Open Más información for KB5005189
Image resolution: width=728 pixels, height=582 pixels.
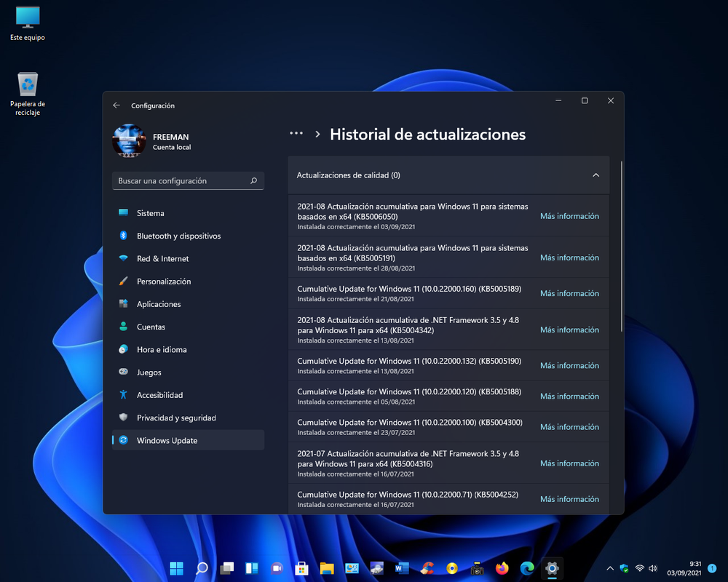pyautogui.click(x=569, y=293)
